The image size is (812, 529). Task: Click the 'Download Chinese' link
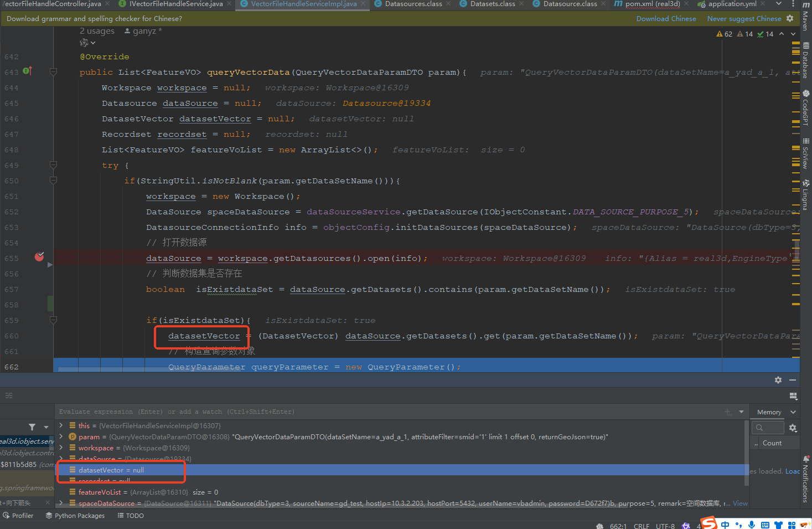(x=666, y=18)
